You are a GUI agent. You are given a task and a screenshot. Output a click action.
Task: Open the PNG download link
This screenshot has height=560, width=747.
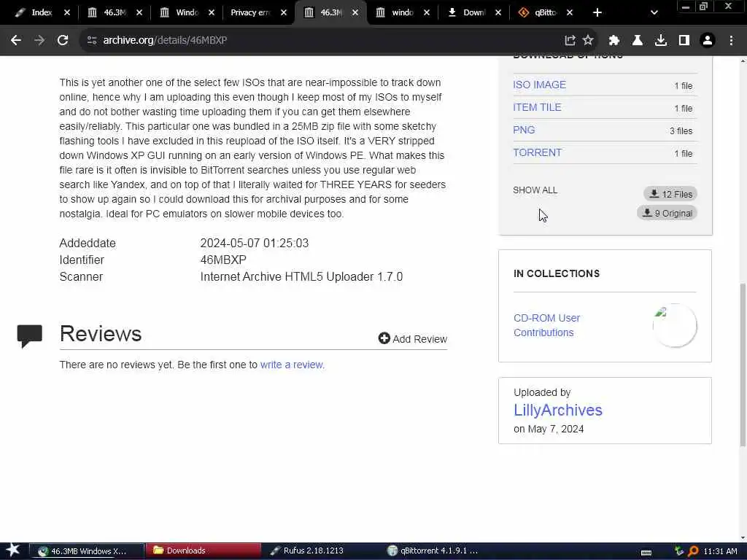(x=524, y=130)
